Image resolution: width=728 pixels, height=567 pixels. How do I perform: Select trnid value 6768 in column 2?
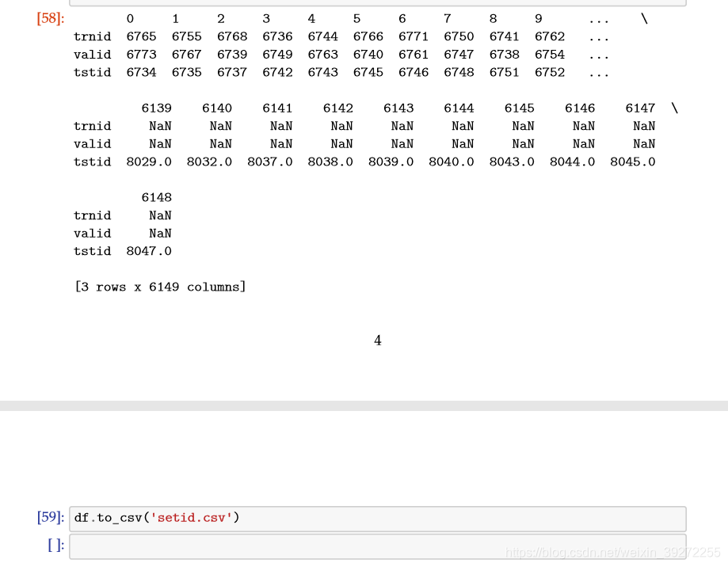tap(232, 36)
